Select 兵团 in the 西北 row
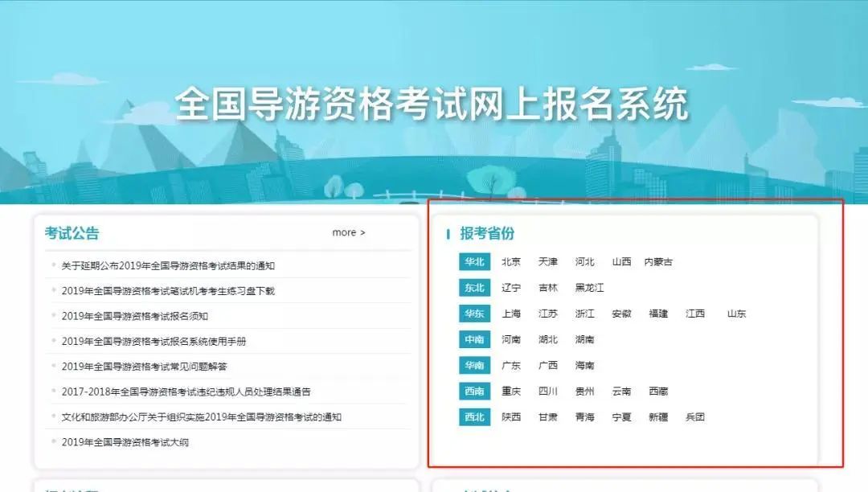Image resolution: width=868 pixels, height=492 pixels. coord(695,417)
